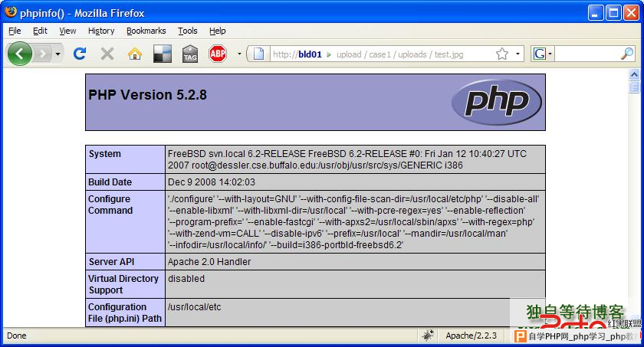Maximize the Firefox window
The image size is (644, 347).
pos(613,13)
